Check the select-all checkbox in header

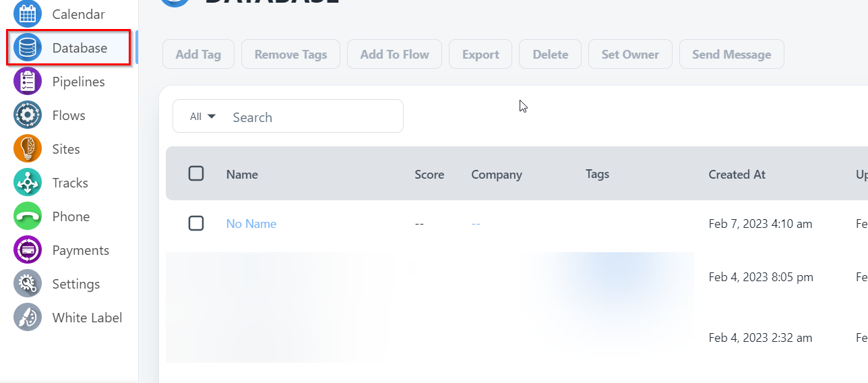(196, 174)
